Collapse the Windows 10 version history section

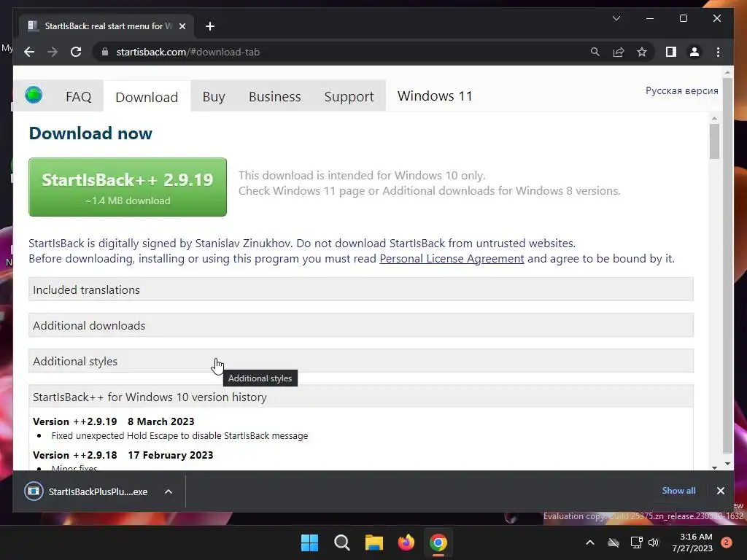(x=360, y=397)
